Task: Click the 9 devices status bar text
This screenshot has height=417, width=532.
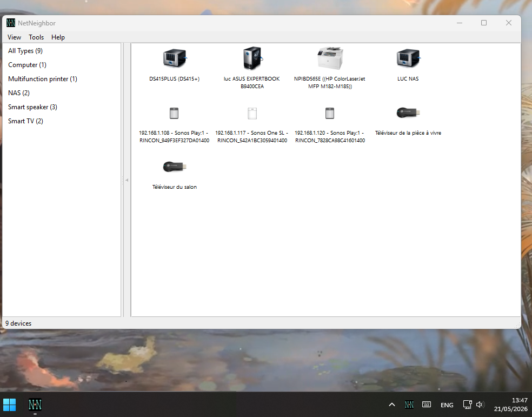Action: click(x=18, y=323)
